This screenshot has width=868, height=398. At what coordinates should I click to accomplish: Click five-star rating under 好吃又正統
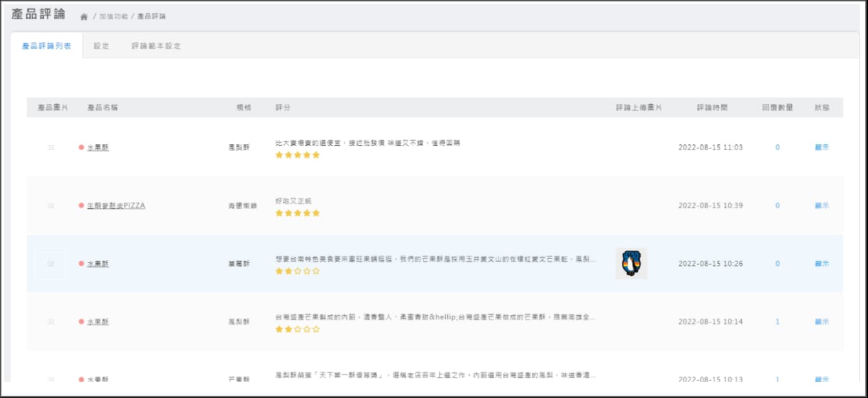(298, 213)
